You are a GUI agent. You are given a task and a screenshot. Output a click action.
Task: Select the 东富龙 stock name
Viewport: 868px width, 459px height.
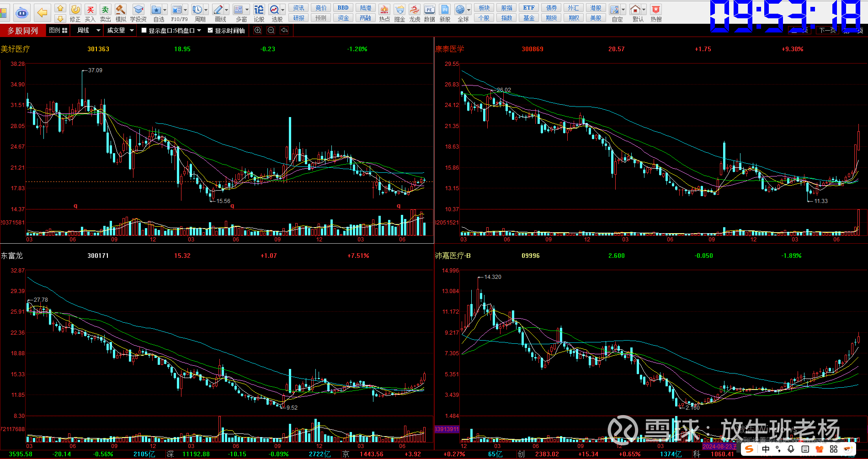click(x=11, y=256)
